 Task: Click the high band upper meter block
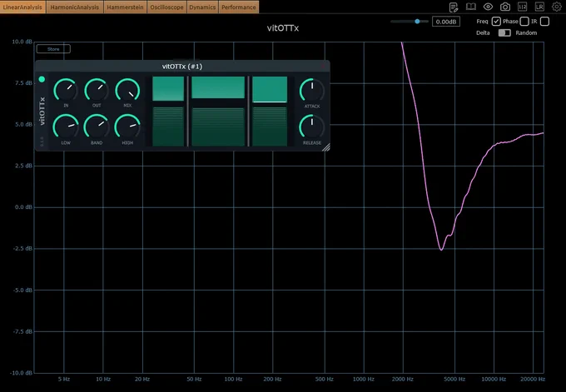270,89
